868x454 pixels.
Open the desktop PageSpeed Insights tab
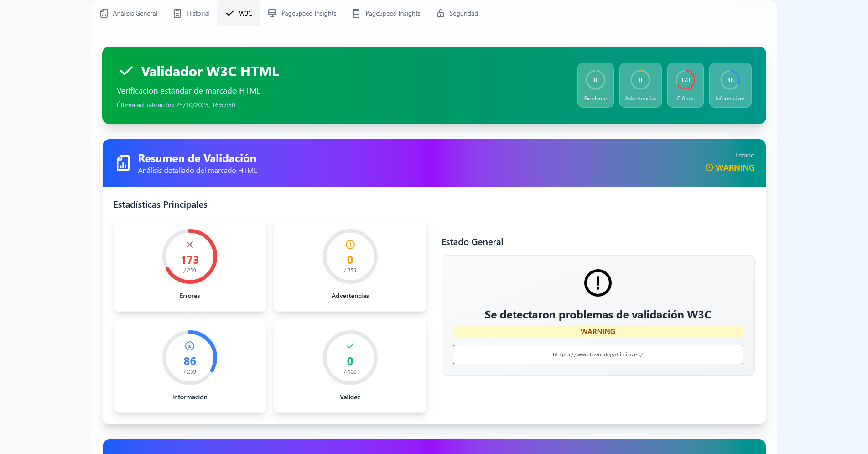[x=302, y=13]
